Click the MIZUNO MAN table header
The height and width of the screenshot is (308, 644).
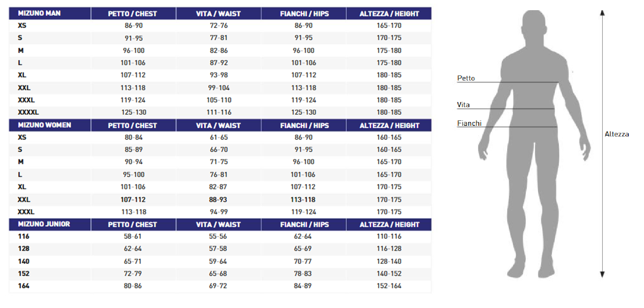(39, 13)
